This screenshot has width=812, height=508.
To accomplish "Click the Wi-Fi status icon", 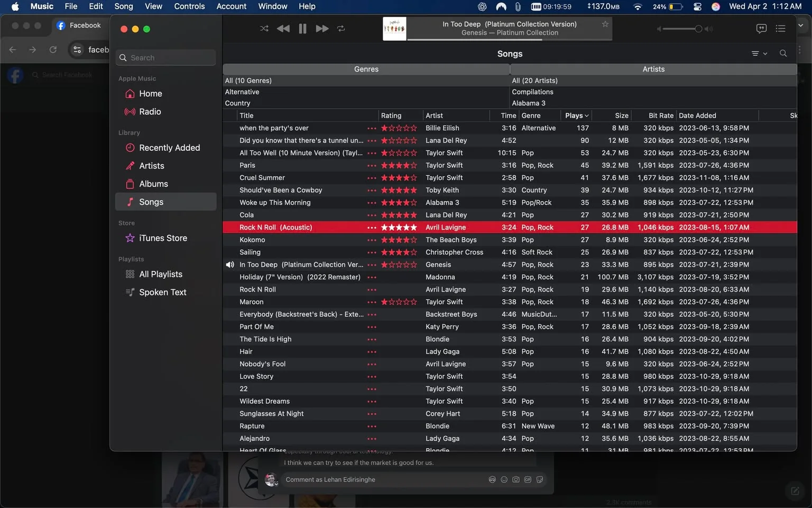I will (638, 6).
